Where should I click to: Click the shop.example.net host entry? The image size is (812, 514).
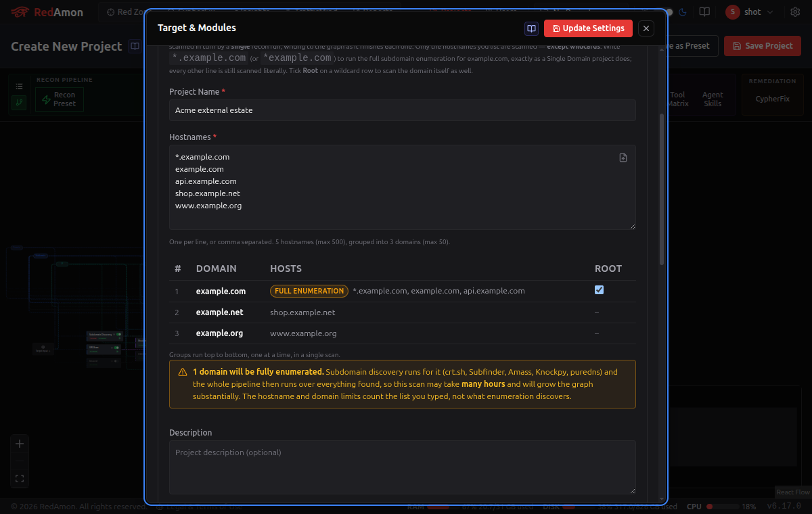pyautogui.click(x=302, y=312)
